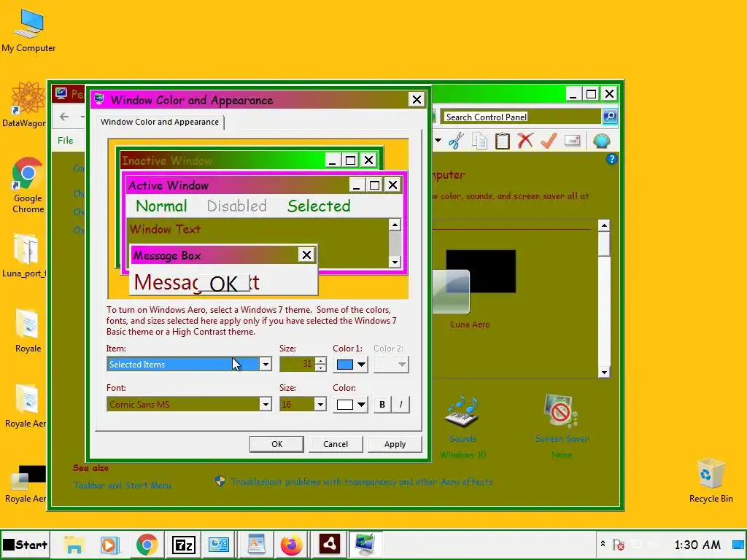The height and width of the screenshot is (560, 747).
Task: Click the Start button
Action: pyautogui.click(x=25, y=545)
